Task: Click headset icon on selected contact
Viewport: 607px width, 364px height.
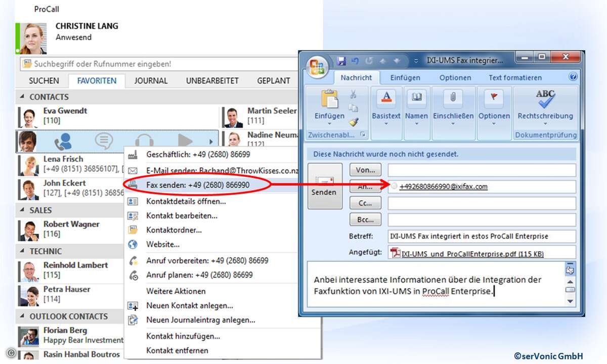Action: tap(144, 141)
